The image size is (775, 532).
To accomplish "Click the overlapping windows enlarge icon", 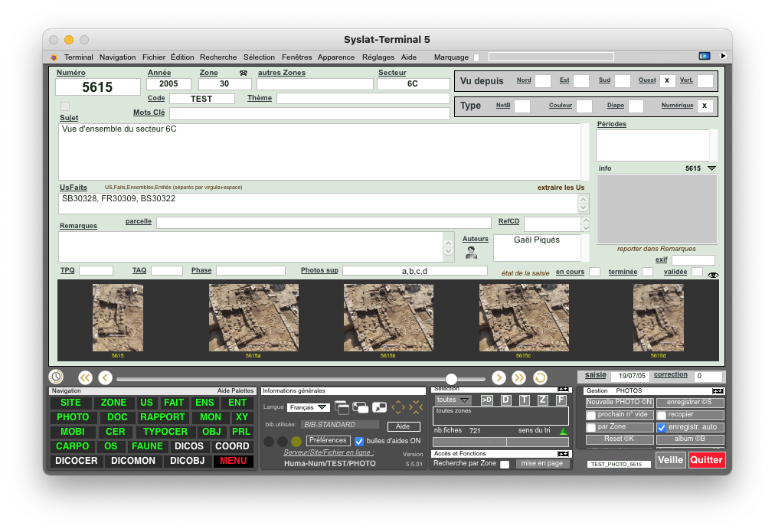I will [361, 407].
